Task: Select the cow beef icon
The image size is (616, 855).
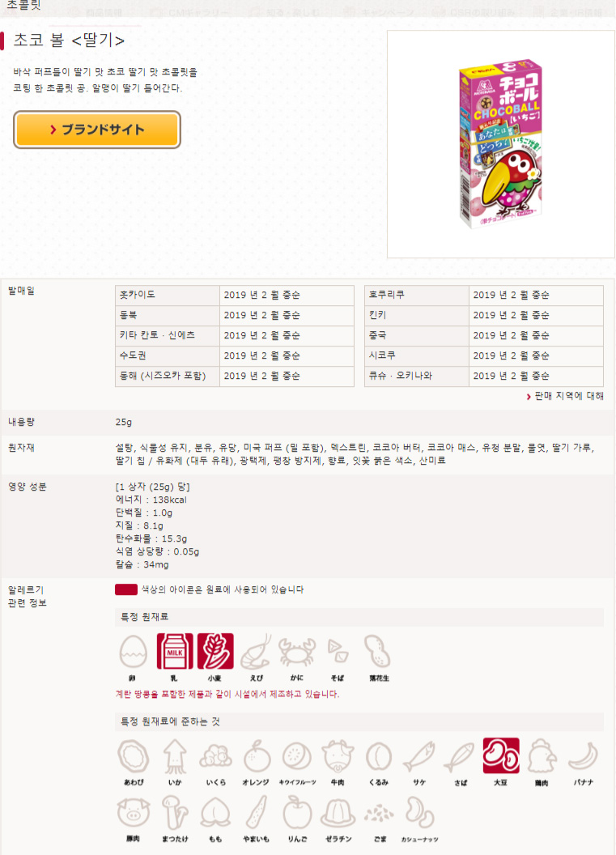Action: (338, 755)
